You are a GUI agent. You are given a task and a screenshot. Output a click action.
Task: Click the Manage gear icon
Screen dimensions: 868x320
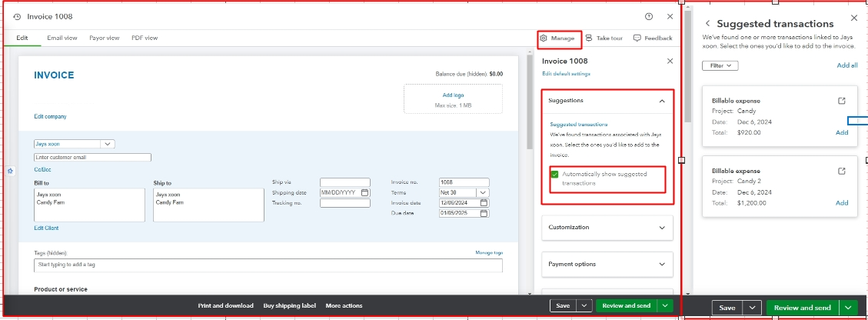pos(544,38)
